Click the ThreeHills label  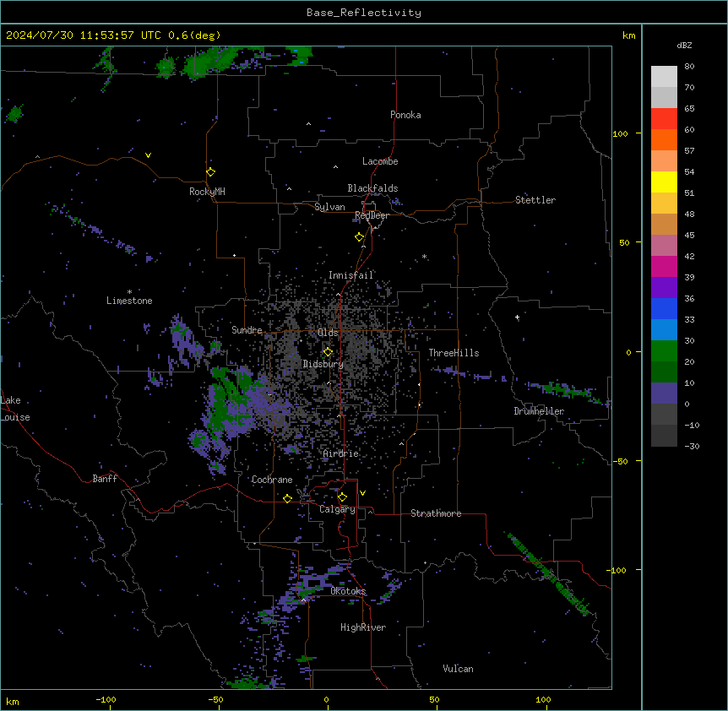coord(454,353)
